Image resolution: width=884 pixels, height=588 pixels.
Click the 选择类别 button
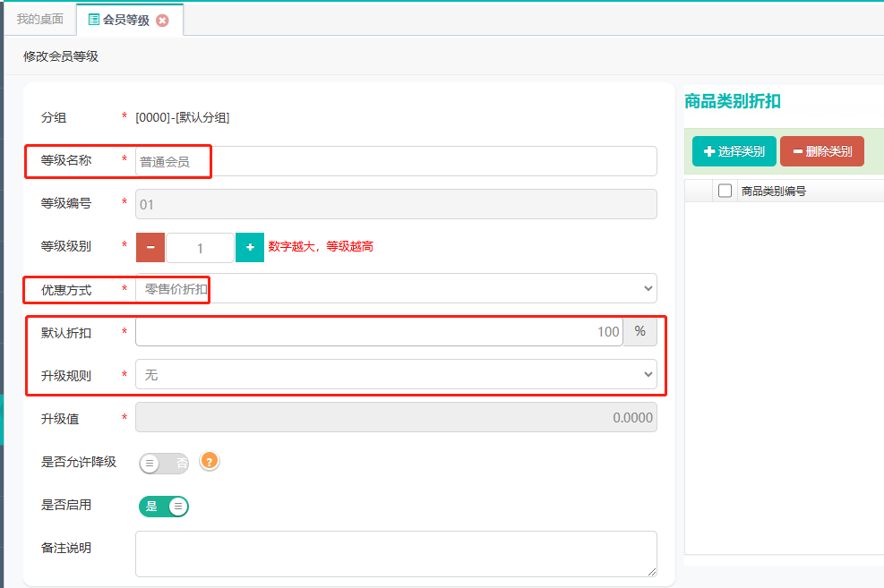[734, 151]
